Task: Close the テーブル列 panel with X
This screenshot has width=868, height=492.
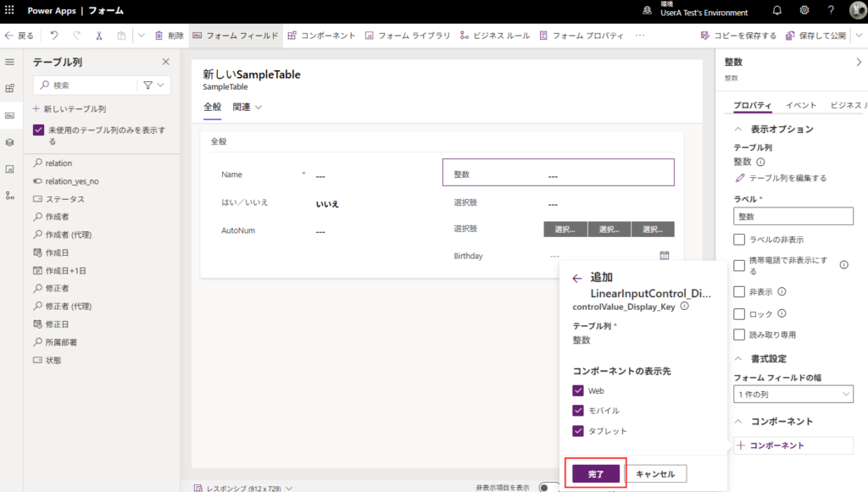Action: [165, 62]
